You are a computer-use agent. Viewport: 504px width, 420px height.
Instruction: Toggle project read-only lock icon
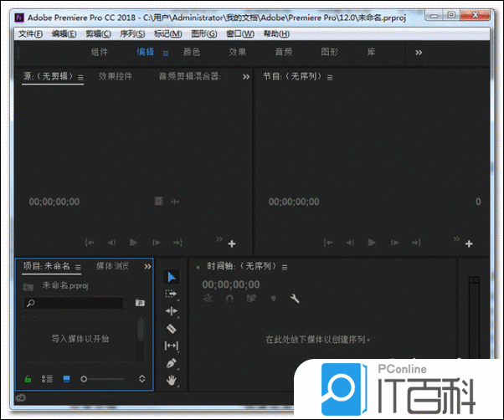click(28, 379)
